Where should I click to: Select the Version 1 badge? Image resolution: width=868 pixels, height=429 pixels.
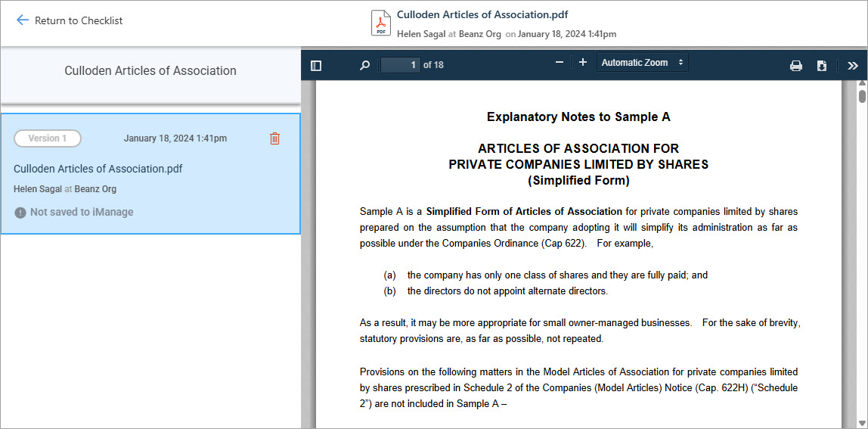pyautogui.click(x=48, y=138)
